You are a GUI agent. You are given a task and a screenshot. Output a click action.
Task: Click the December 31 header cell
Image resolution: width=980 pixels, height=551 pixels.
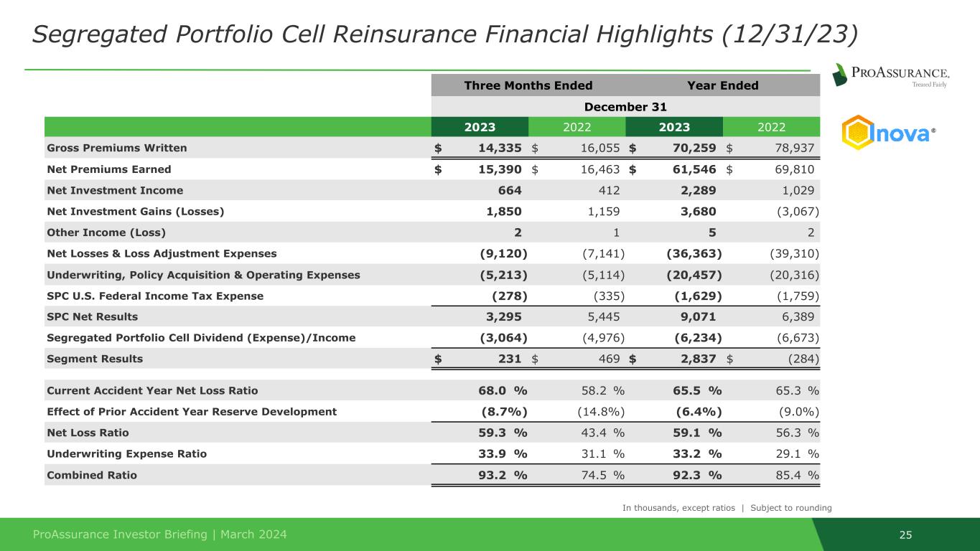coord(625,107)
